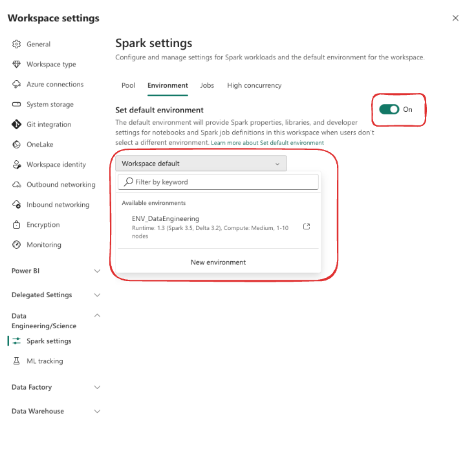Click the ML tracking flask icon

point(17,361)
